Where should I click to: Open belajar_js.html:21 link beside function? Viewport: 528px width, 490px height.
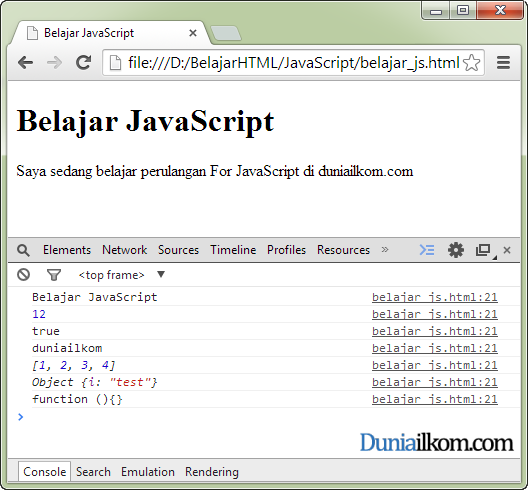tap(435, 399)
